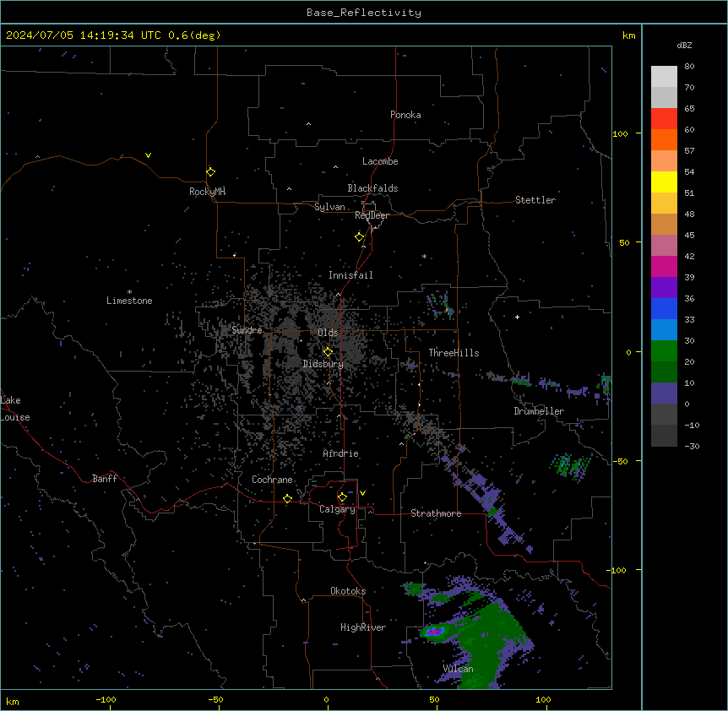The width and height of the screenshot is (728, 711).
Task: Click the Lacombe city label
Action: pyautogui.click(x=380, y=161)
